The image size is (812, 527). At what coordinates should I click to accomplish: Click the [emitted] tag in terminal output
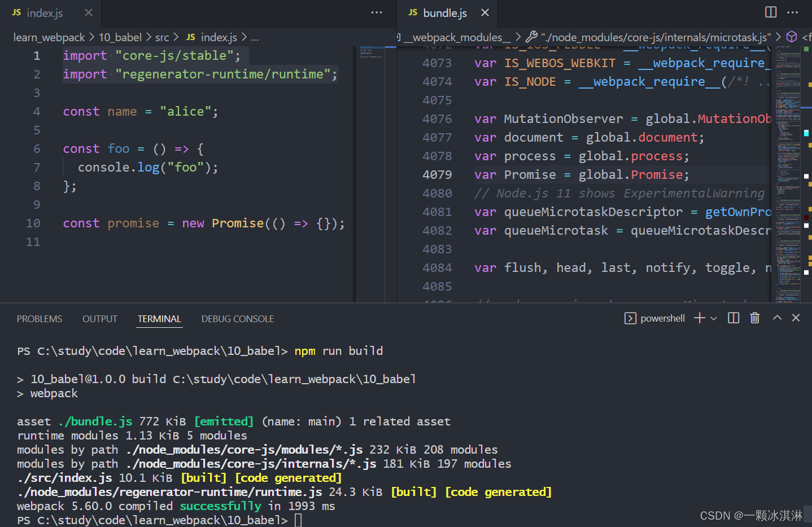pyautogui.click(x=224, y=421)
